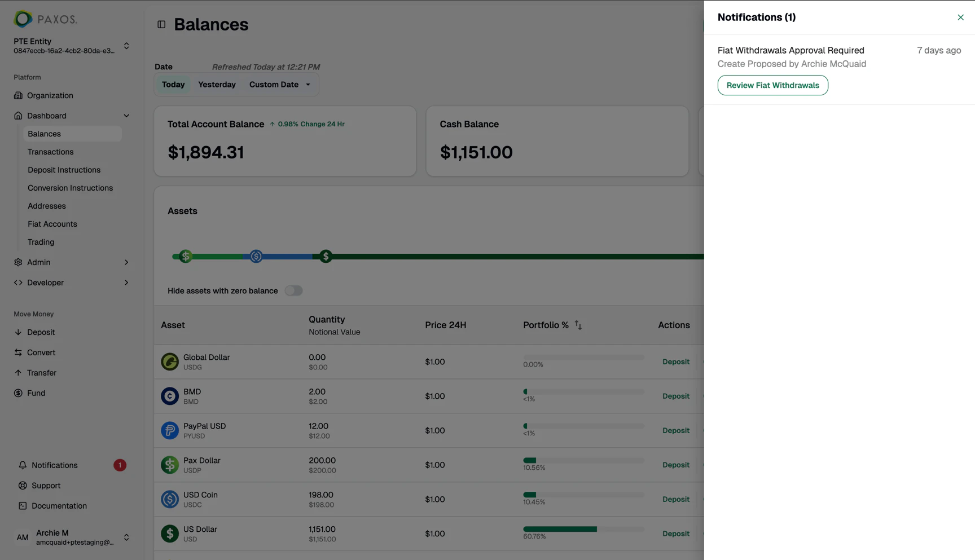Sort by Portfolio % arrows icon
The width and height of the screenshot is (975, 560).
[578, 325]
